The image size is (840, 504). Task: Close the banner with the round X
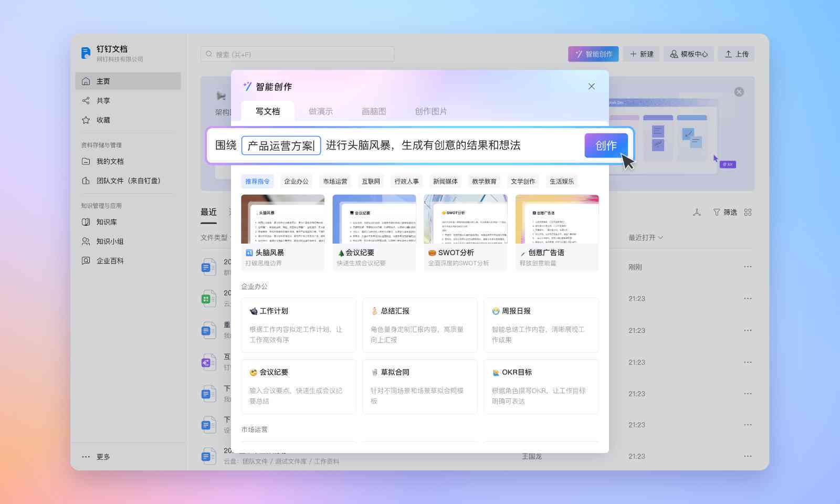click(739, 92)
